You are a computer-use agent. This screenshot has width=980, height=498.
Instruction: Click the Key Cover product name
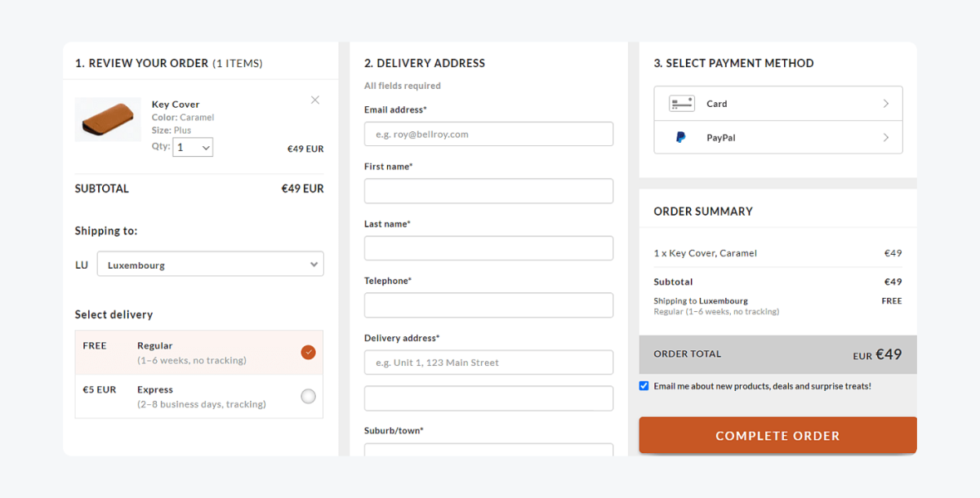(175, 104)
